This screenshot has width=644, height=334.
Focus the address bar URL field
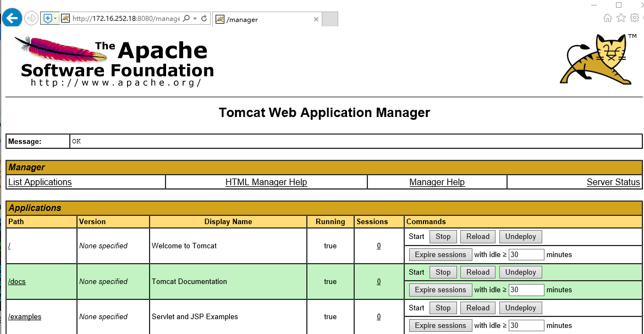pos(126,19)
